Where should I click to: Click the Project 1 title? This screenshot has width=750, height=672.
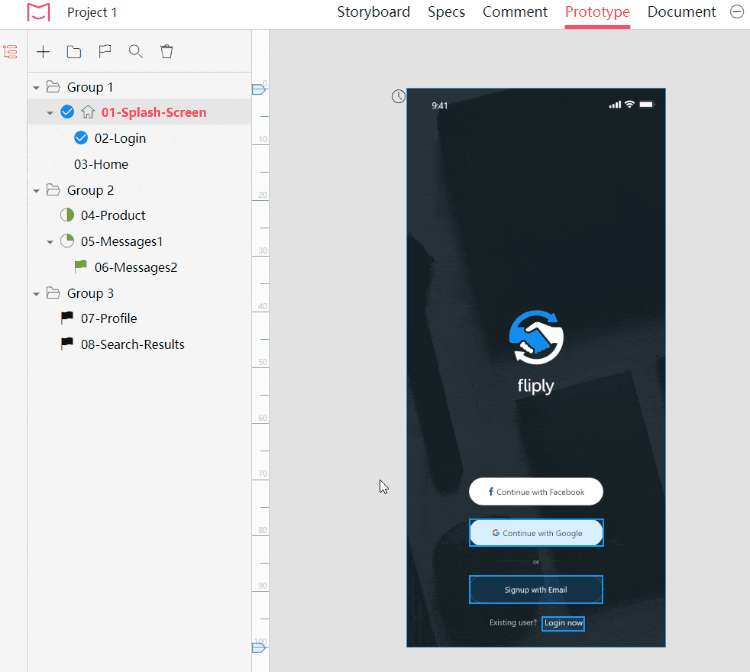[x=92, y=12]
